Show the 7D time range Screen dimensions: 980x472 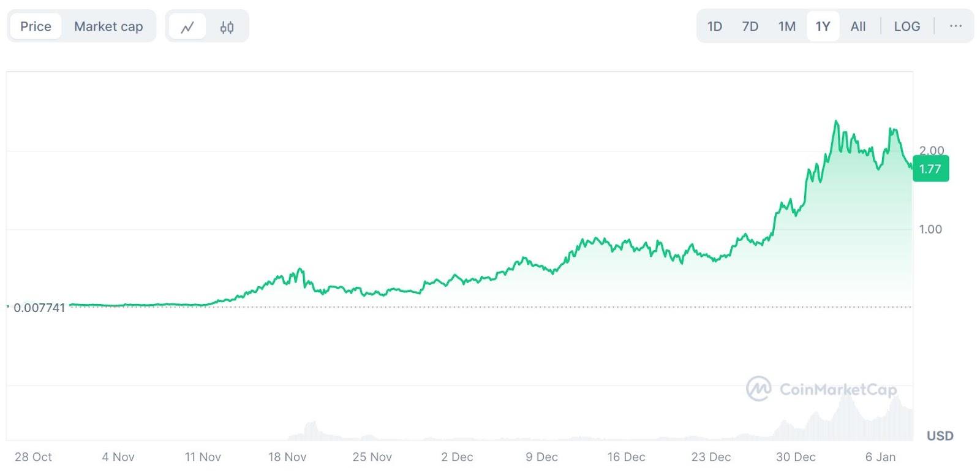pyautogui.click(x=750, y=26)
